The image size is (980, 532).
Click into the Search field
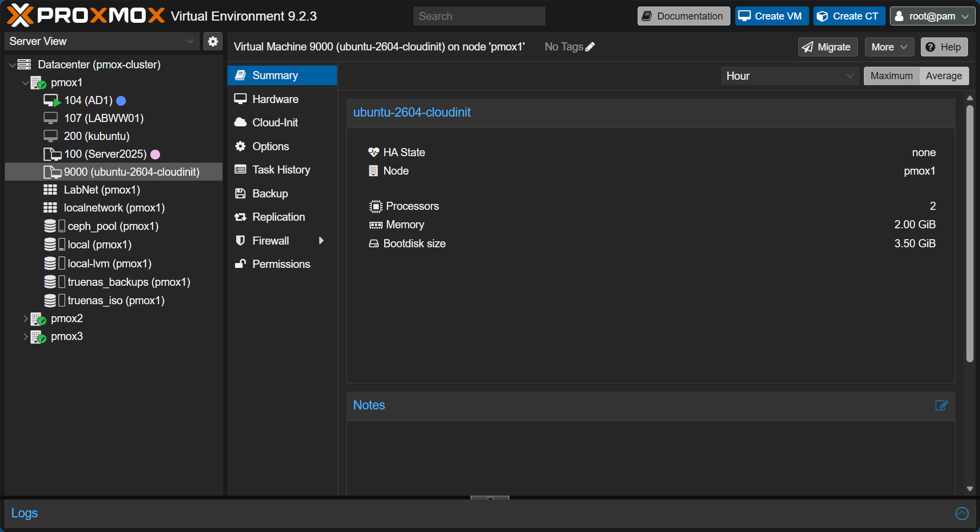(x=479, y=16)
